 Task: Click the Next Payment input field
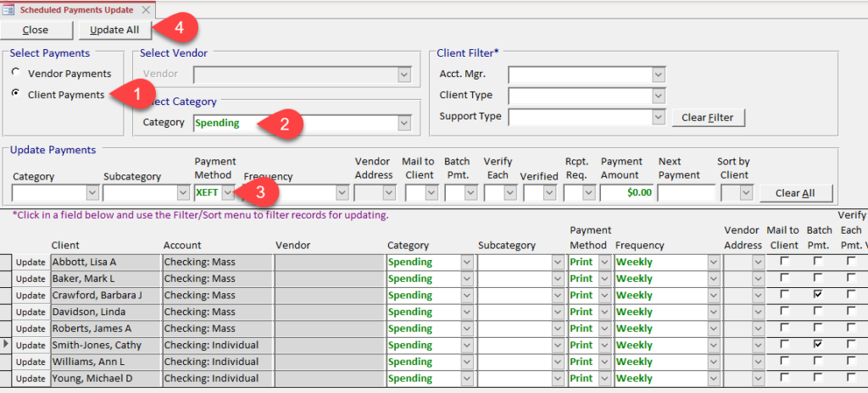pos(687,192)
